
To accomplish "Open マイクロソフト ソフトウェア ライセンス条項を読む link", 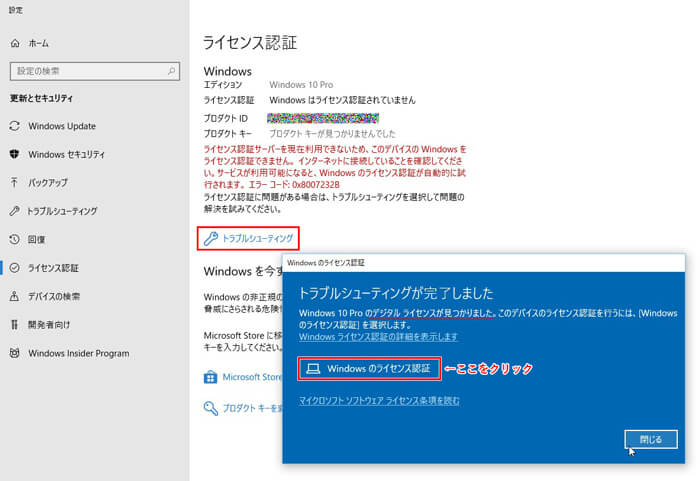I will 379,401.
